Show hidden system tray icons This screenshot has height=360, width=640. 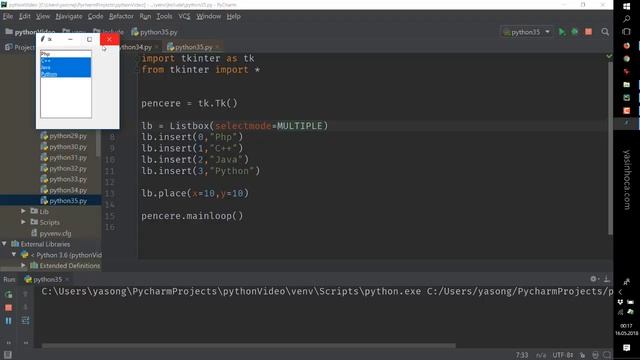tap(620, 292)
